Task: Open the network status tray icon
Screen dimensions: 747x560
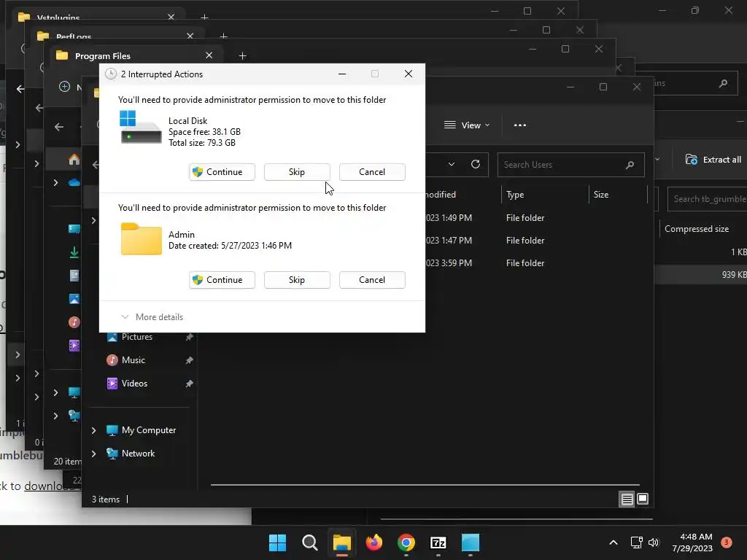Action: click(x=636, y=542)
